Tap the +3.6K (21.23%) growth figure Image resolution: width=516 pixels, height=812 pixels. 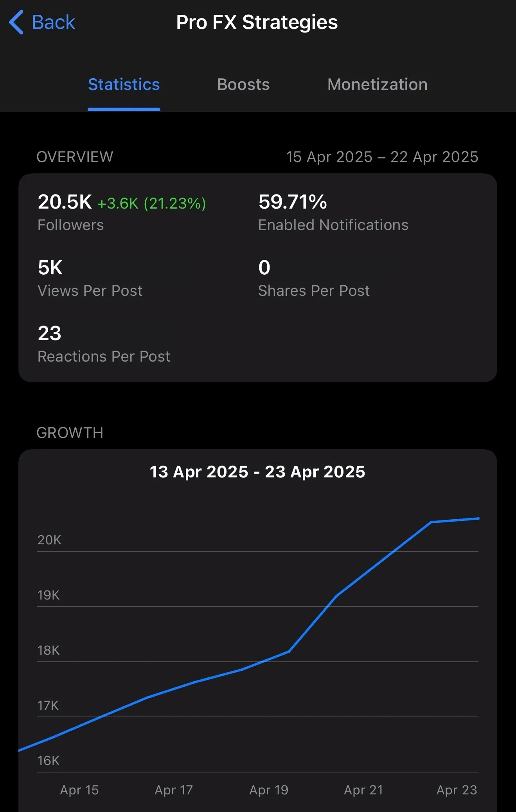(x=151, y=203)
